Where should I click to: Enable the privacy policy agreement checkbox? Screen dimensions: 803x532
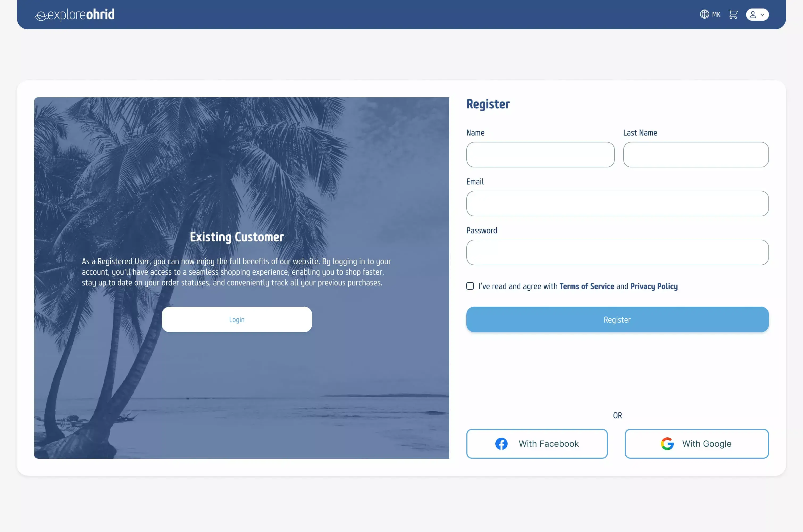point(470,286)
